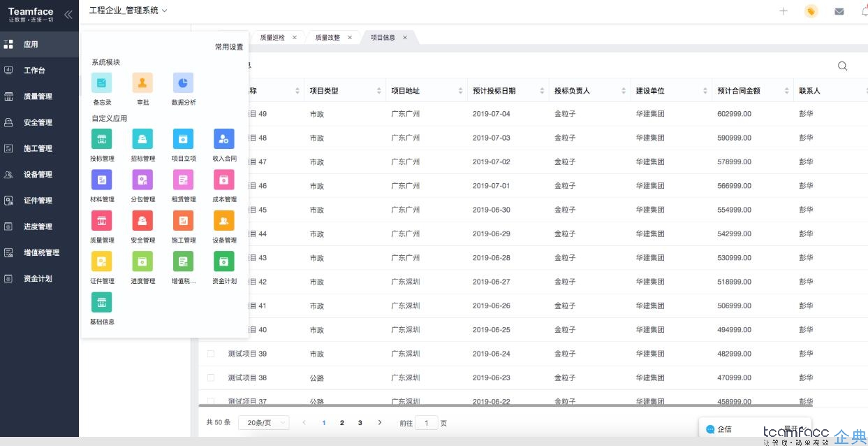Launch the 租赁管理 app
868x446 pixels.
point(184,180)
